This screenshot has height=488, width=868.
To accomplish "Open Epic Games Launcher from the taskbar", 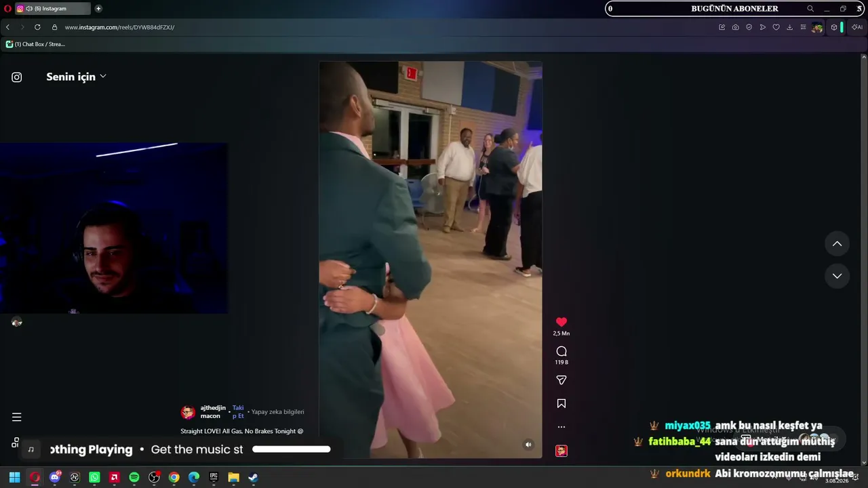I will (214, 477).
